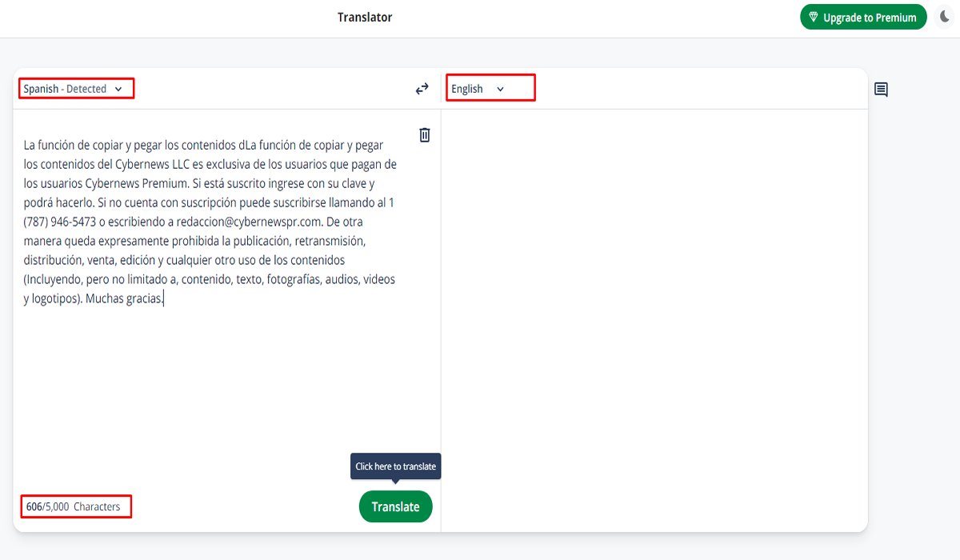Click the Upgrade to Premium button
Screen dimensions: 960x560
pos(863,17)
